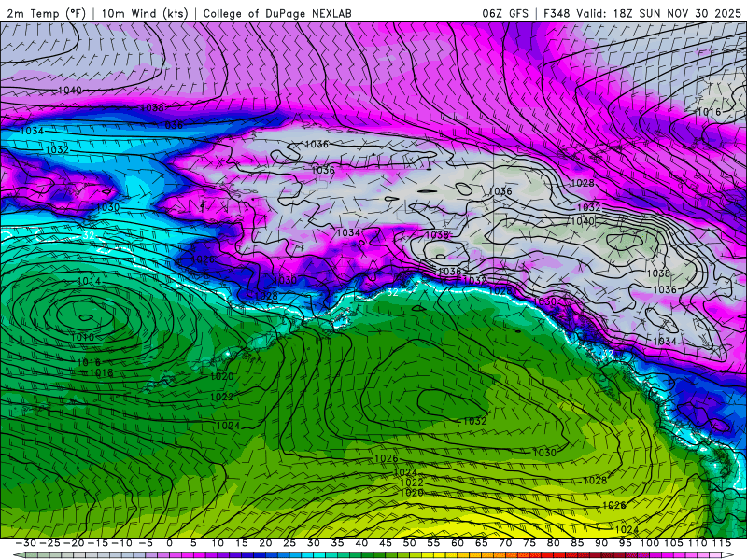Click the 110 temperature scale label
Screen dimensions: 747x560
(x=698, y=543)
